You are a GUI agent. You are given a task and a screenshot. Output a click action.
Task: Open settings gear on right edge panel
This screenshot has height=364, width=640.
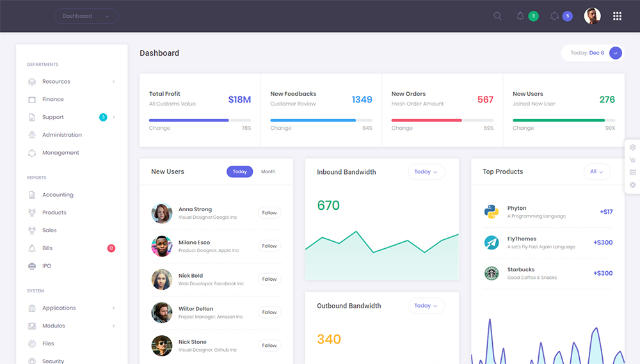(x=633, y=147)
